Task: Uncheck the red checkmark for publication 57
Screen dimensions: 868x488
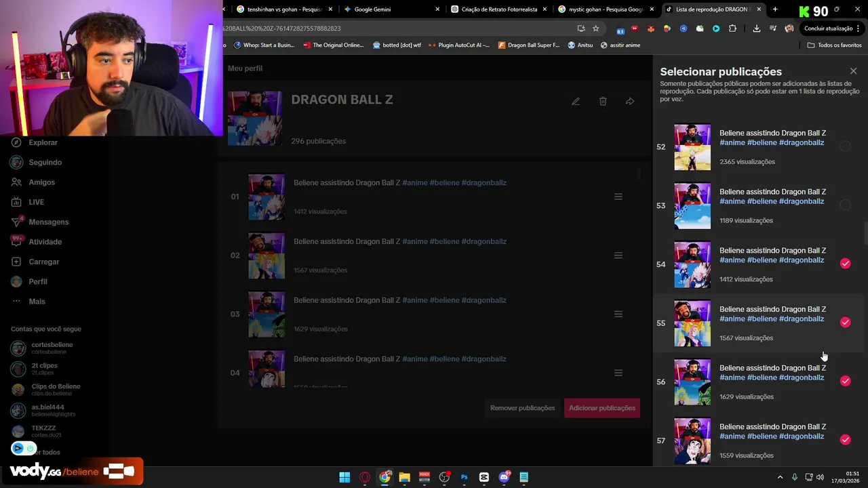Action: [x=845, y=440]
